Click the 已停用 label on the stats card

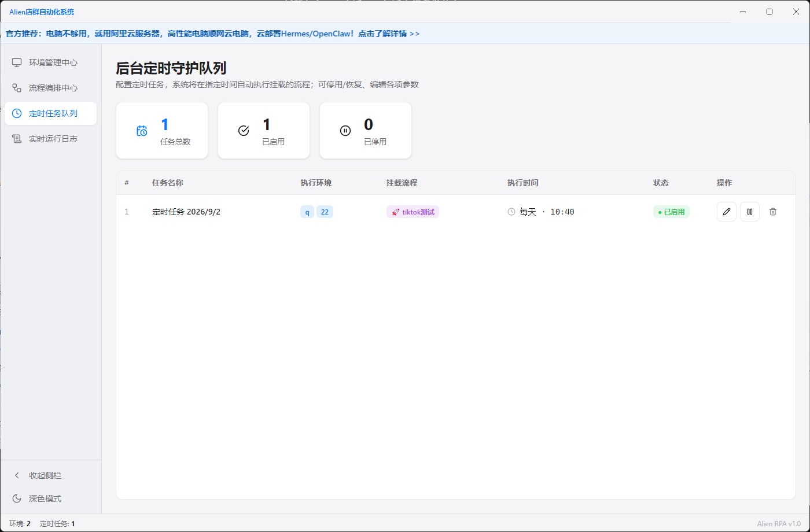click(x=375, y=142)
